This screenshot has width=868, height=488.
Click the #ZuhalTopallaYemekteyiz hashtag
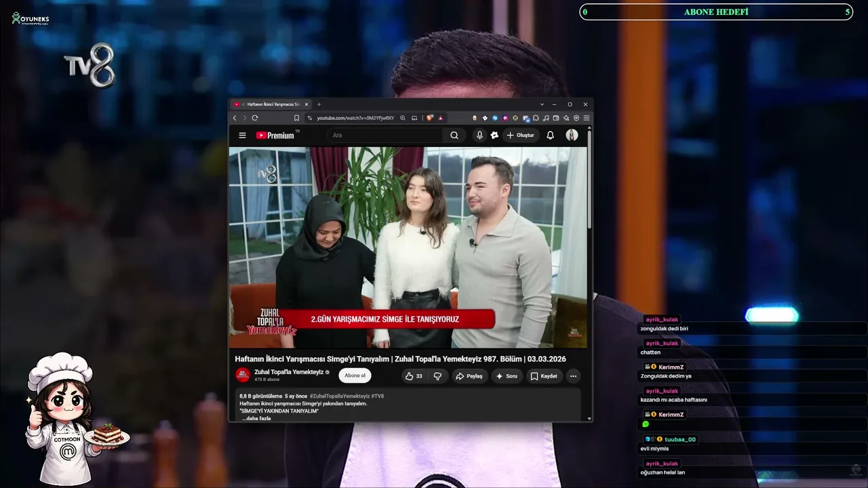tap(340, 396)
